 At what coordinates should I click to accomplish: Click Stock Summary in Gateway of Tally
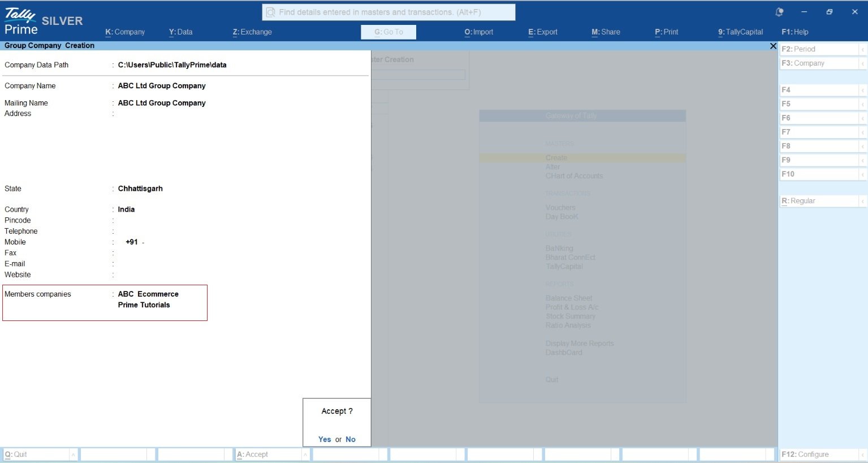(x=571, y=316)
